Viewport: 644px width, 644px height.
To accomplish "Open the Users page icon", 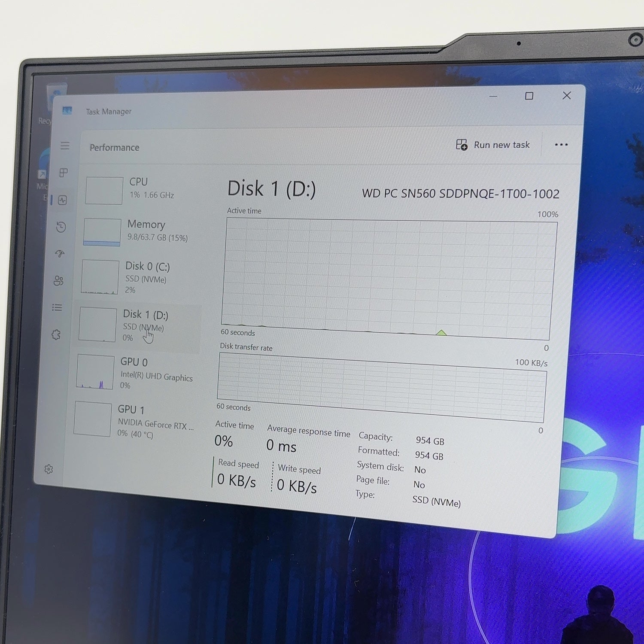I will (58, 281).
